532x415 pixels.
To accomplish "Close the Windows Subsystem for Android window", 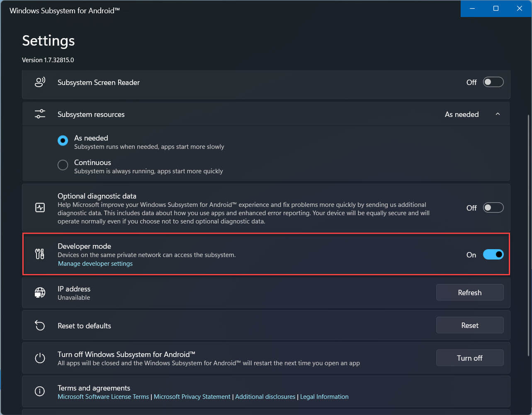I will pos(520,8).
